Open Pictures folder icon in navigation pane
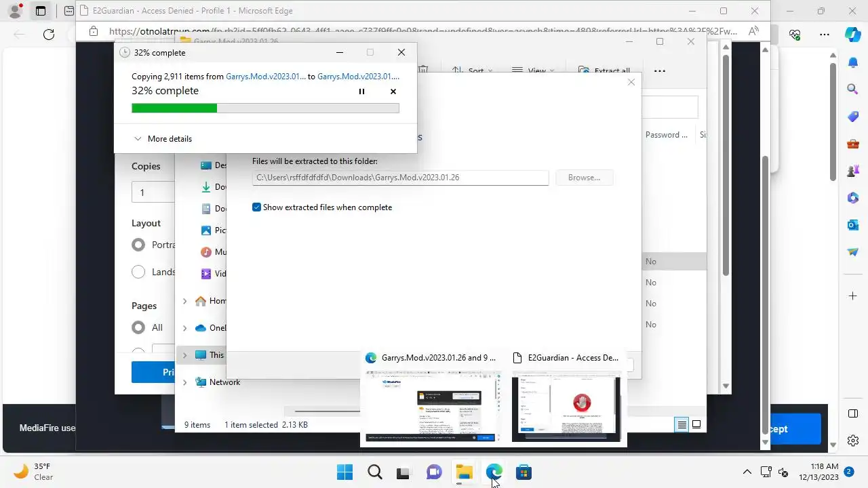This screenshot has width=868, height=488. coord(206,230)
